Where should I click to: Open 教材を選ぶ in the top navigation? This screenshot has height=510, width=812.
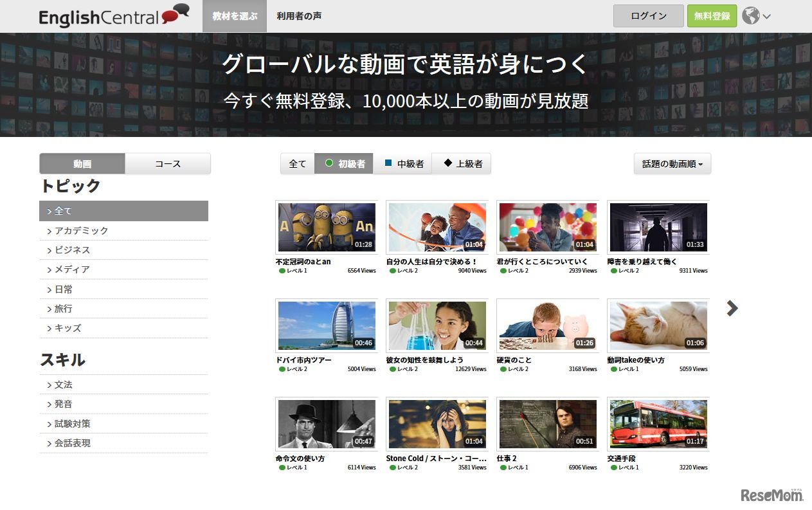(x=235, y=16)
